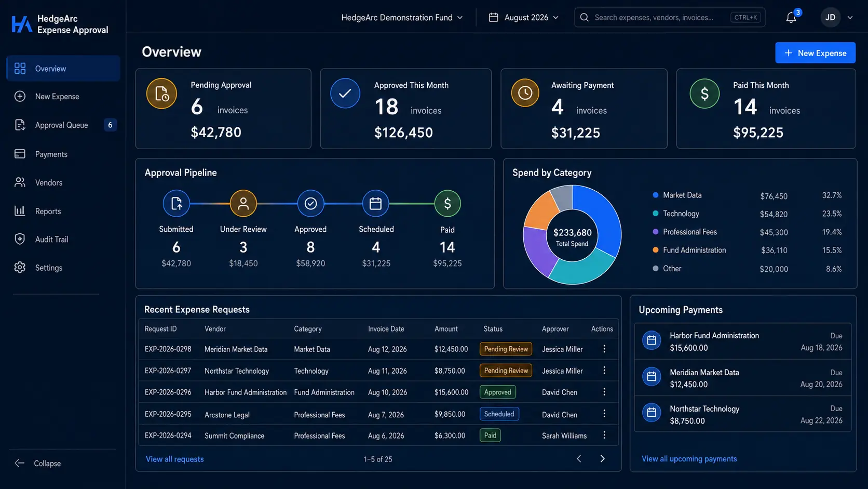Open actions menu for EXP-2026-0298
Image resolution: width=868 pixels, height=489 pixels.
coord(604,349)
